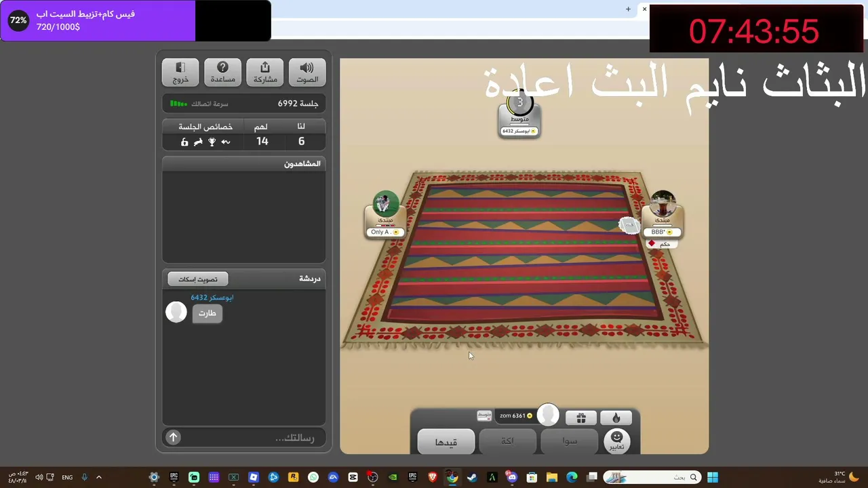Click the رسالتك message input field
Viewport: 868px width, 488px height.
252,438
